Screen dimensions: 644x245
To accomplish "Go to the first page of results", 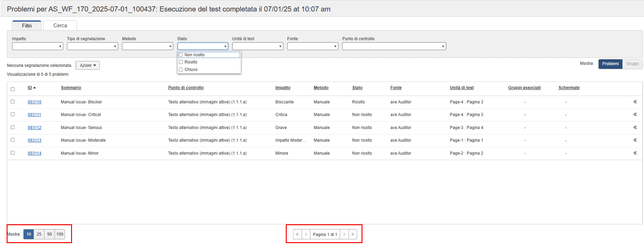I will 297,234.
